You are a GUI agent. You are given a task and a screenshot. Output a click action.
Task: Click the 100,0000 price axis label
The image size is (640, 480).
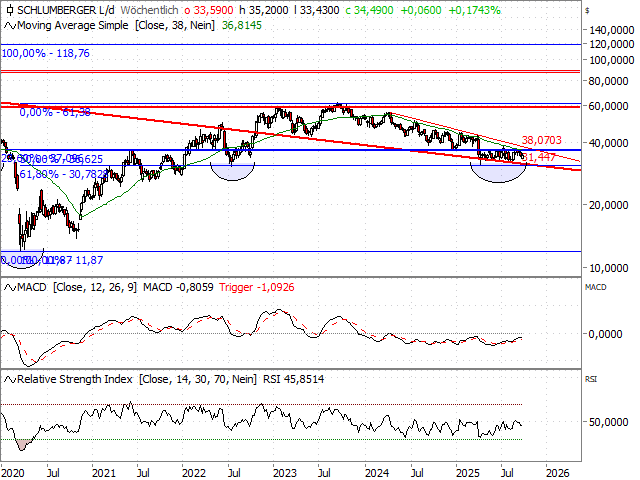611,60
